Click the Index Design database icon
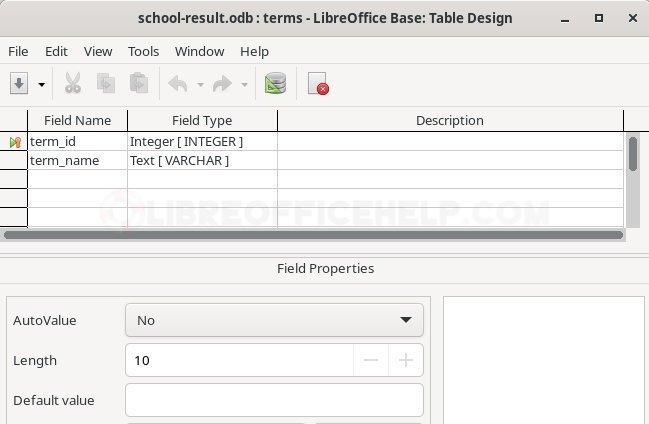 point(275,83)
